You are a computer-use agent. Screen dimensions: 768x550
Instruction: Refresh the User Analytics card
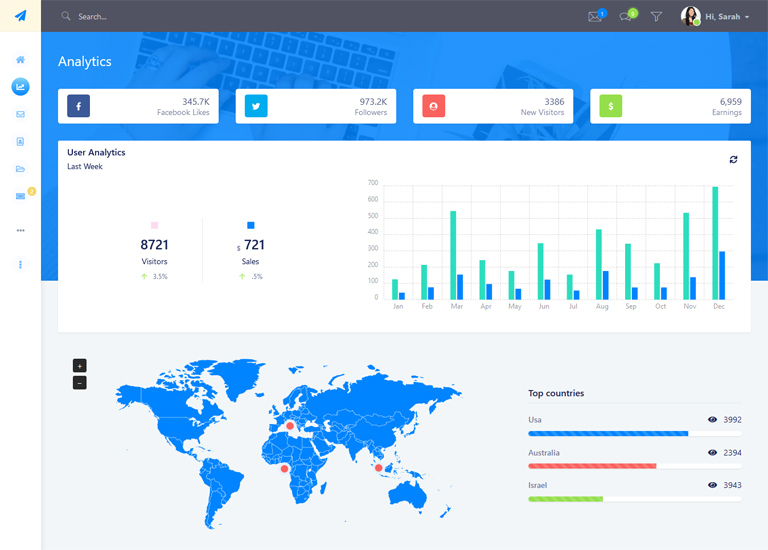(x=733, y=159)
